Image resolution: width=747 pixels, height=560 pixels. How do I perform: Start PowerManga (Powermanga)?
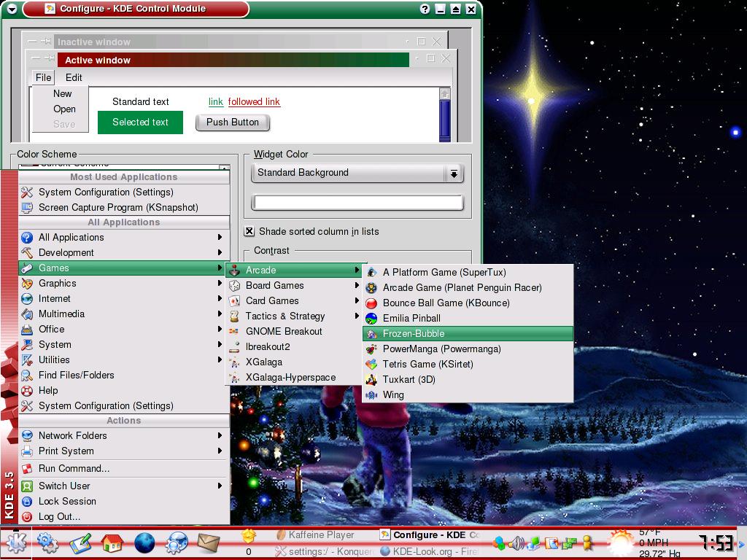(x=468, y=349)
